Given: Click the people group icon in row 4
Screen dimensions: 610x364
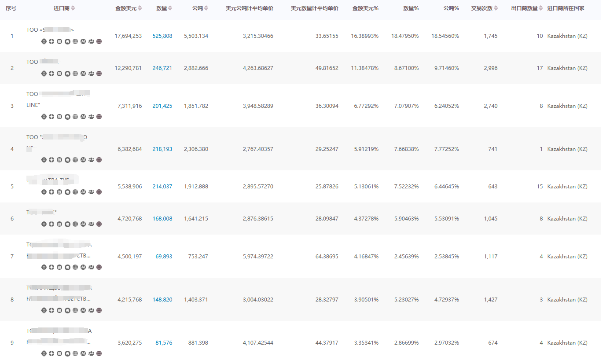Looking at the screenshot, I should (x=91, y=160).
